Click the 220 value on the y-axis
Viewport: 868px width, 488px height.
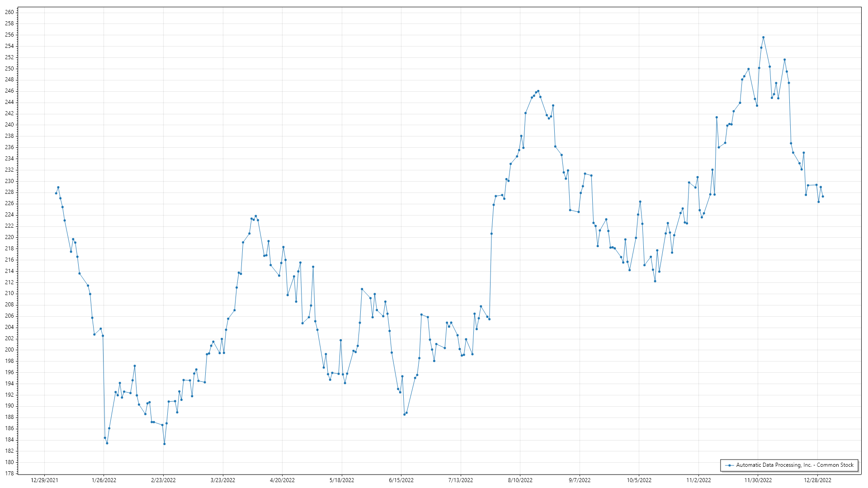point(9,237)
